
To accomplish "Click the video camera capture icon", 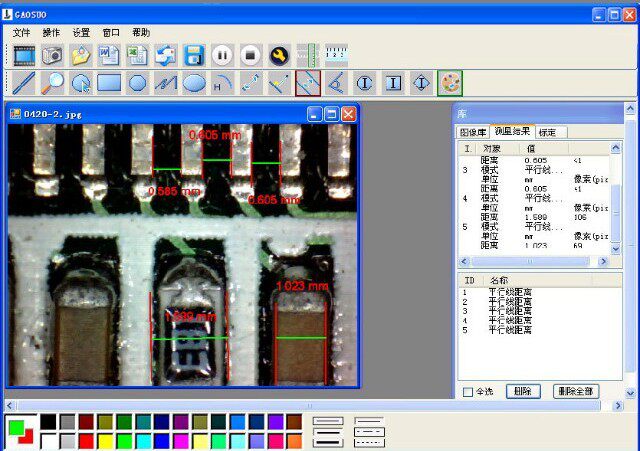I will 24,55.
